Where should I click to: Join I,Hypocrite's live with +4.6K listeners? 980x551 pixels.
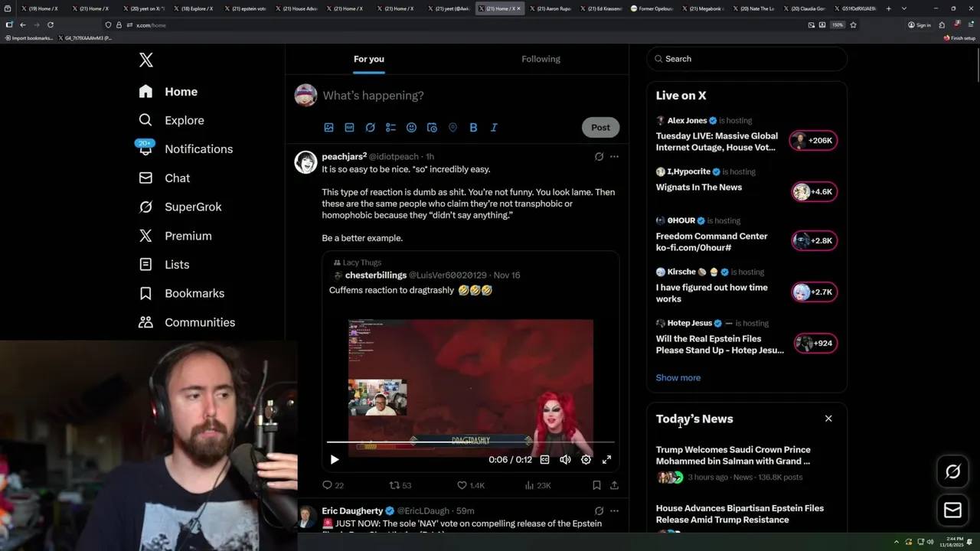[x=814, y=192]
